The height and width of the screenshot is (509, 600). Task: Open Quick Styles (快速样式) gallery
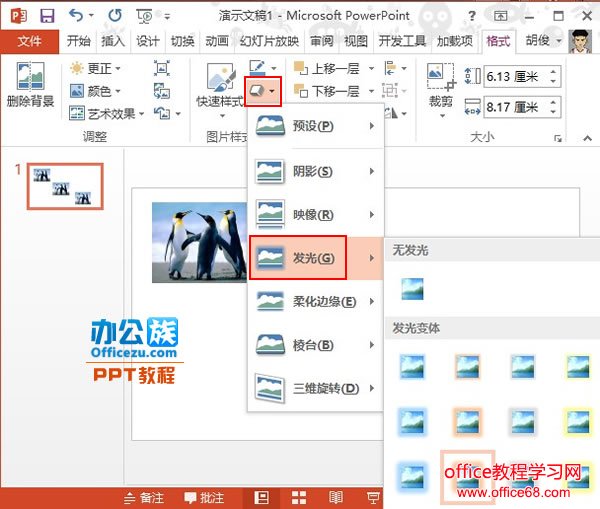pos(220,90)
